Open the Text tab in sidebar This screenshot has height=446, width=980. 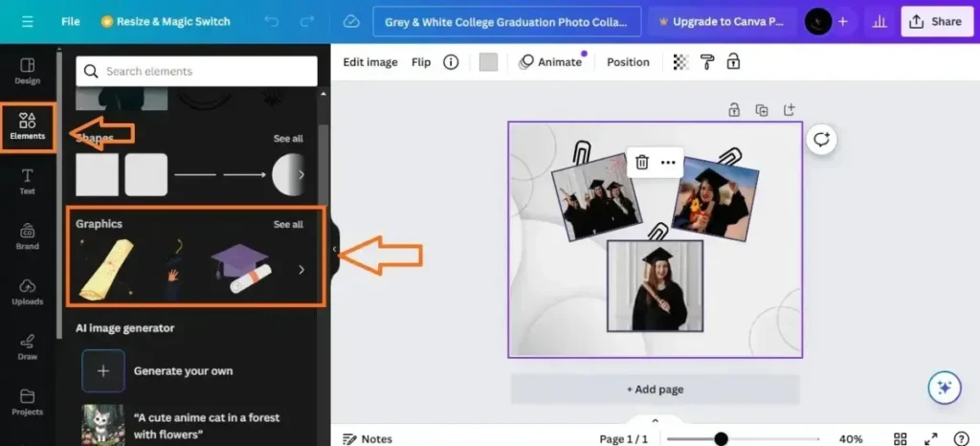pyautogui.click(x=28, y=182)
